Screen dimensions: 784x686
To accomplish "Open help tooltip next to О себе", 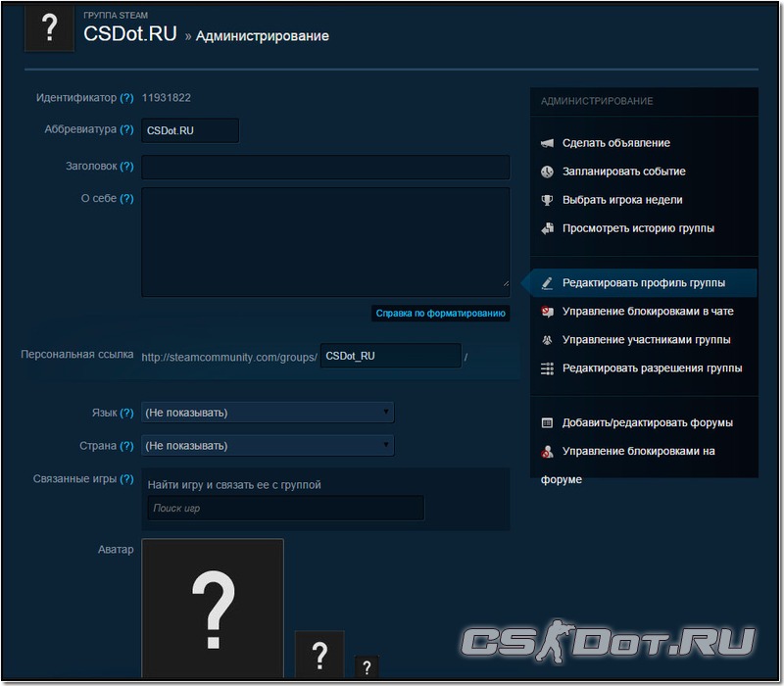I will 127,199.
